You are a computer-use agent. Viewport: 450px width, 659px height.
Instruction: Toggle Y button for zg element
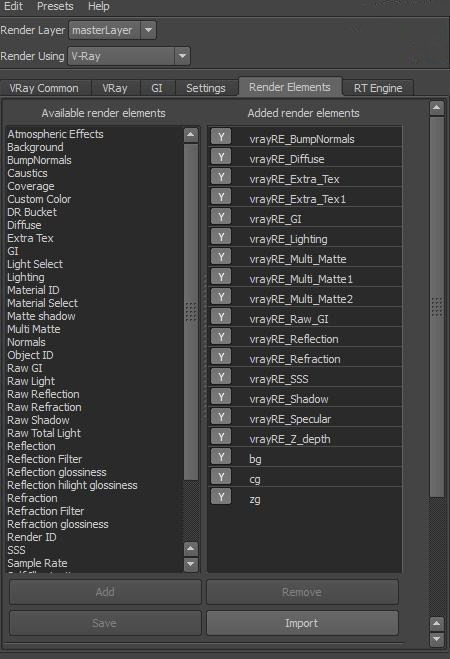(x=221, y=497)
